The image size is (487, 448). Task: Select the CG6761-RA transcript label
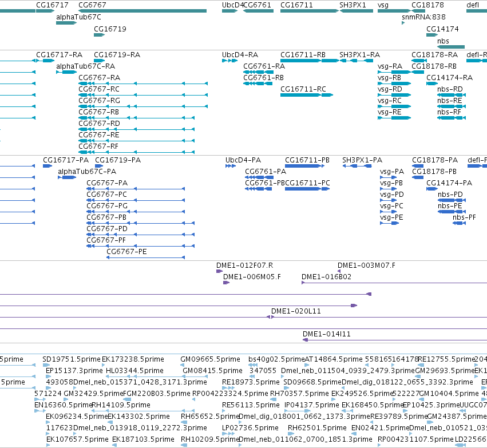(x=264, y=66)
